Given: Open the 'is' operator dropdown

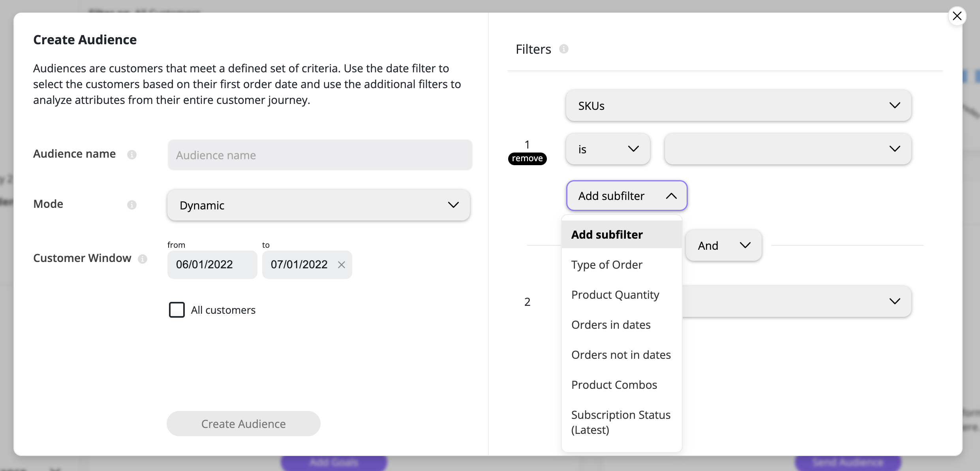Looking at the screenshot, I should pos(608,149).
